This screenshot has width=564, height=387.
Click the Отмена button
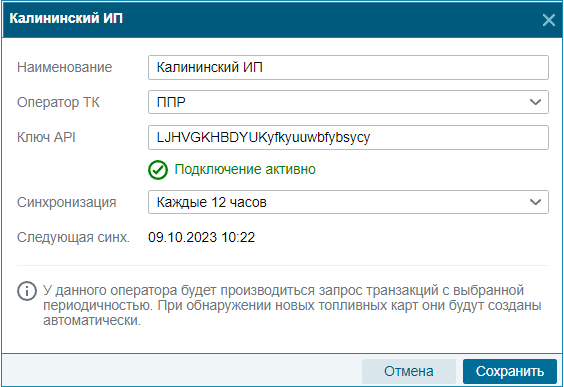tap(409, 371)
